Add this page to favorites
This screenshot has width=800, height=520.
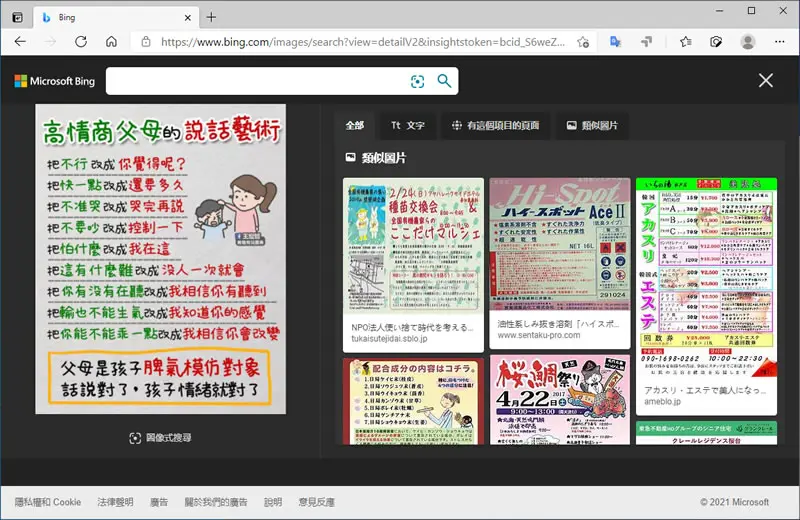583,42
